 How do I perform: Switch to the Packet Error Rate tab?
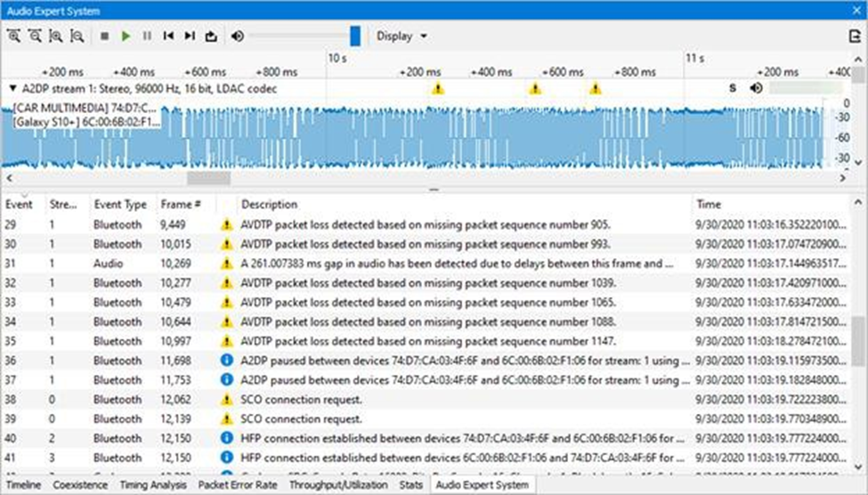coord(238,485)
